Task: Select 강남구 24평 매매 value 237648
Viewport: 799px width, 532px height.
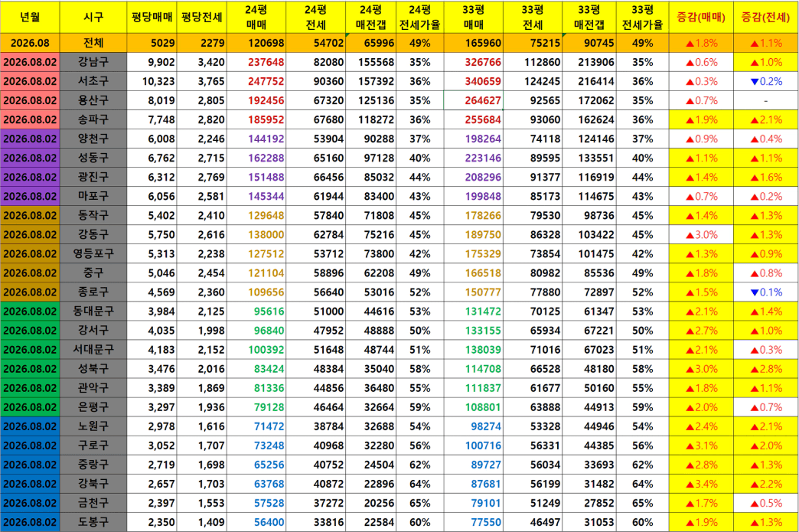Action: pyautogui.click(x=256, y=62)
